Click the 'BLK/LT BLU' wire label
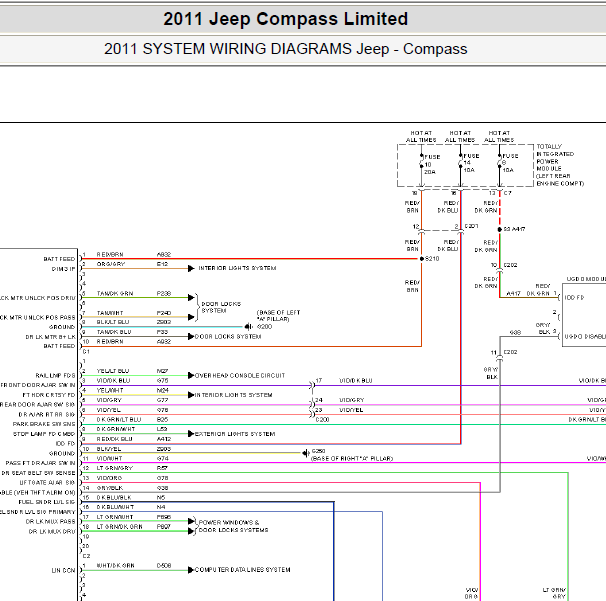This screenshot has width=606, height=601. [113, 322]
